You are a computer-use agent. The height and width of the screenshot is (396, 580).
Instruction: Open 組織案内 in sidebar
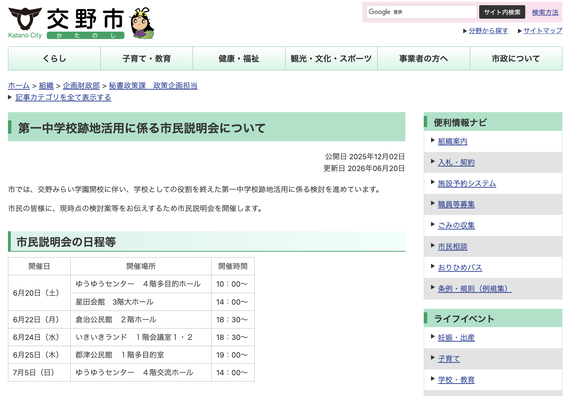[452, 142]
